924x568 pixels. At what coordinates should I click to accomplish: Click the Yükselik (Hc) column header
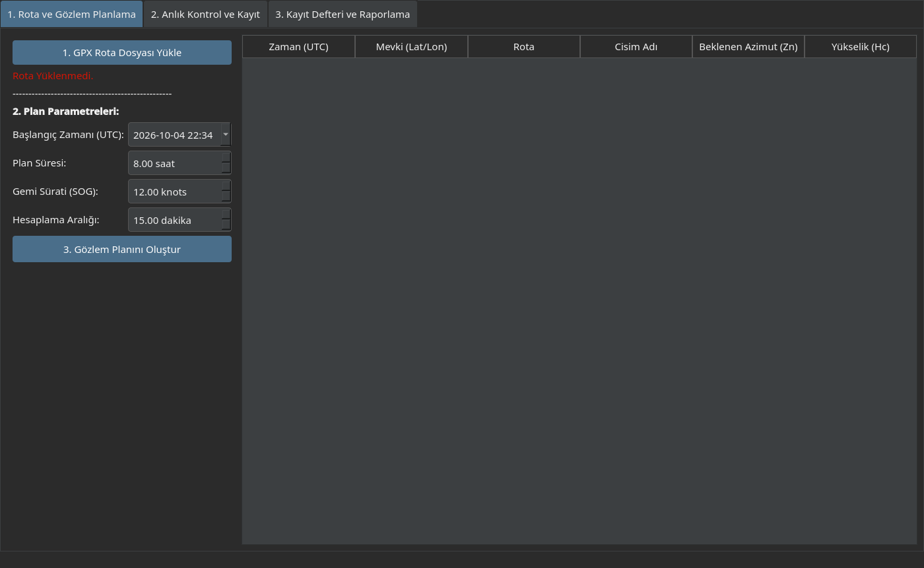coord(861,47)
